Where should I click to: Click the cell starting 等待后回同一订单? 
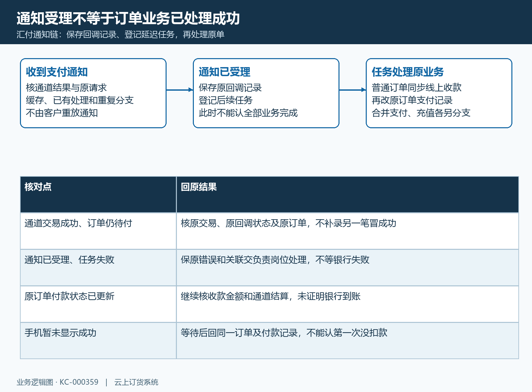(x=347, y=341)
